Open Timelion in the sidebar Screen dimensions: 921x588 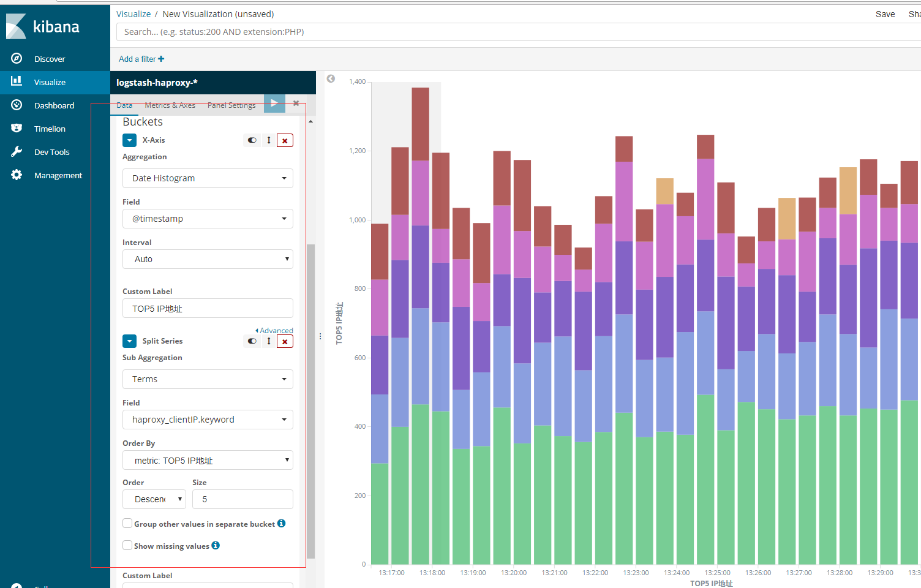[x=50, y=129]
